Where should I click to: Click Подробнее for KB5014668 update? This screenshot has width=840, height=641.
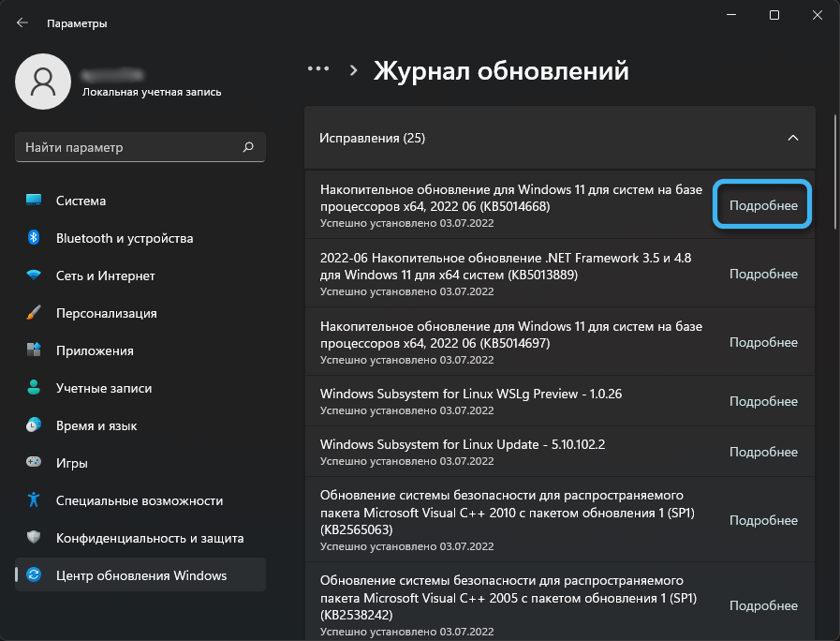point(763,206)
